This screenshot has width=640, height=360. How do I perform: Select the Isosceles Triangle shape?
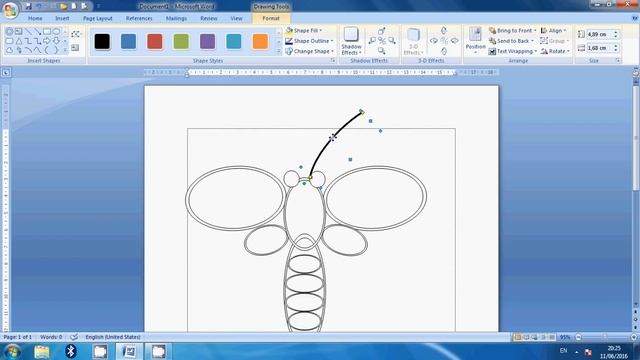click(x=18, y=41)
